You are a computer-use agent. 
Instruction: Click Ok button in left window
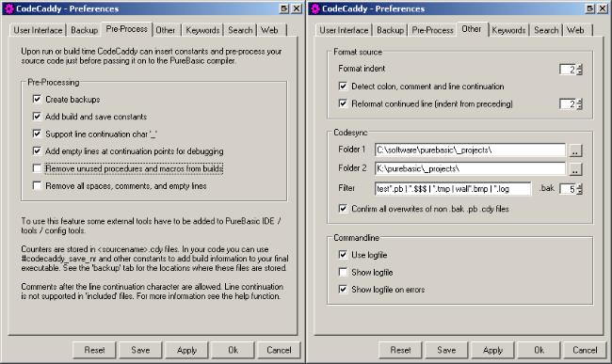233,350
